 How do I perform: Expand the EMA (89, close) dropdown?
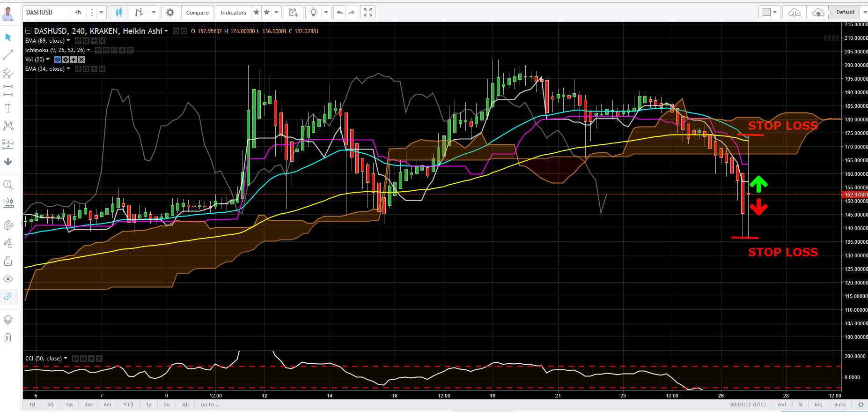[x=68, y=41]
